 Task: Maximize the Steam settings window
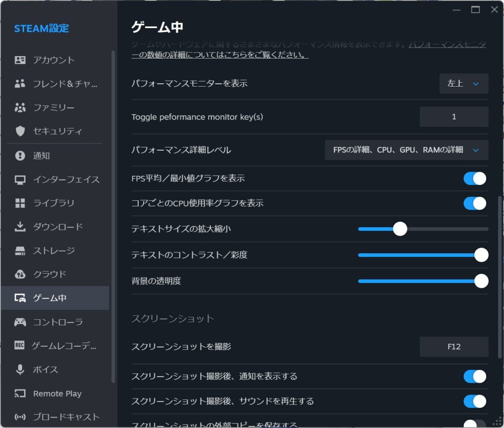point(475,10)
